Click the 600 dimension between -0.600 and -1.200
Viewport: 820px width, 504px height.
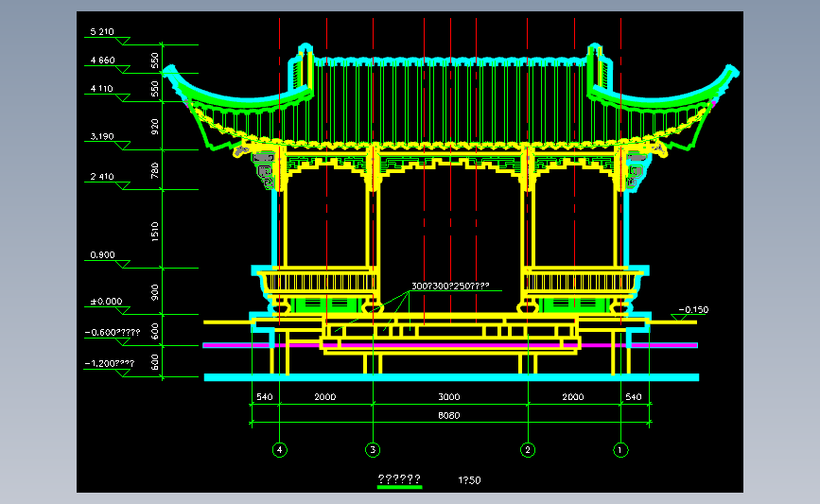(155, 362)
